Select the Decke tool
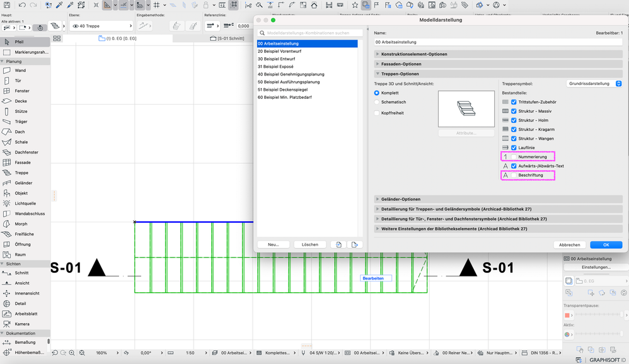629x364 pixels. pyautogui.click(x=25, y=101)
